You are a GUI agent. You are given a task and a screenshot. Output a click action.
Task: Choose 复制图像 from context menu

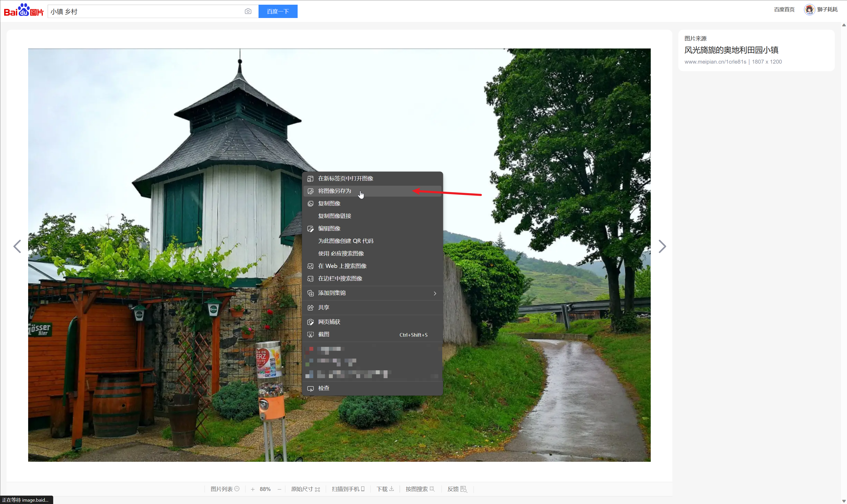[x=329, y=204]
